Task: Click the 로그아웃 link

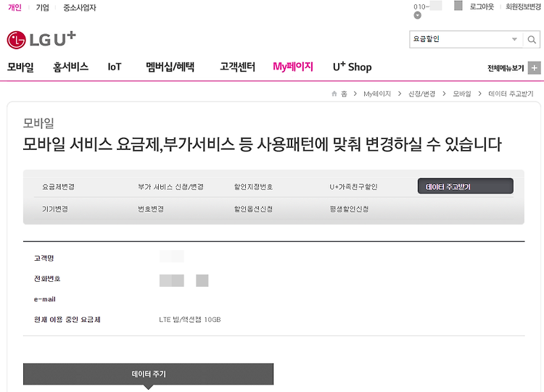Action: pyautogui.click(x=482, y=7)
